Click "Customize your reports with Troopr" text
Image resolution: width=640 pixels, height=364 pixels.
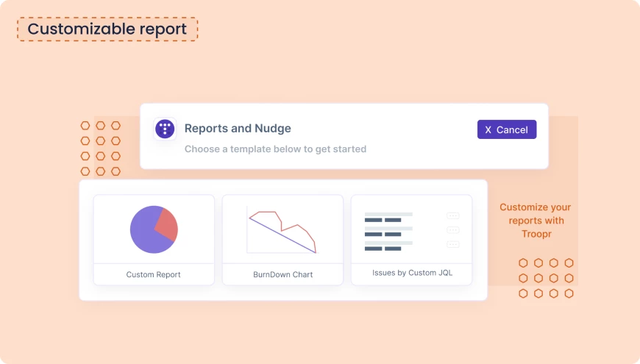[x=536, y=221]
